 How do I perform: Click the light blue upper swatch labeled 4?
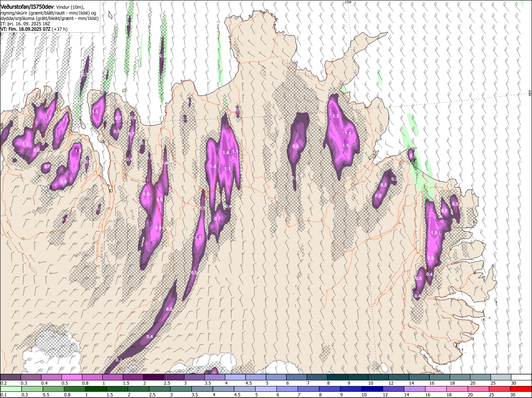[x=235, y=377]
